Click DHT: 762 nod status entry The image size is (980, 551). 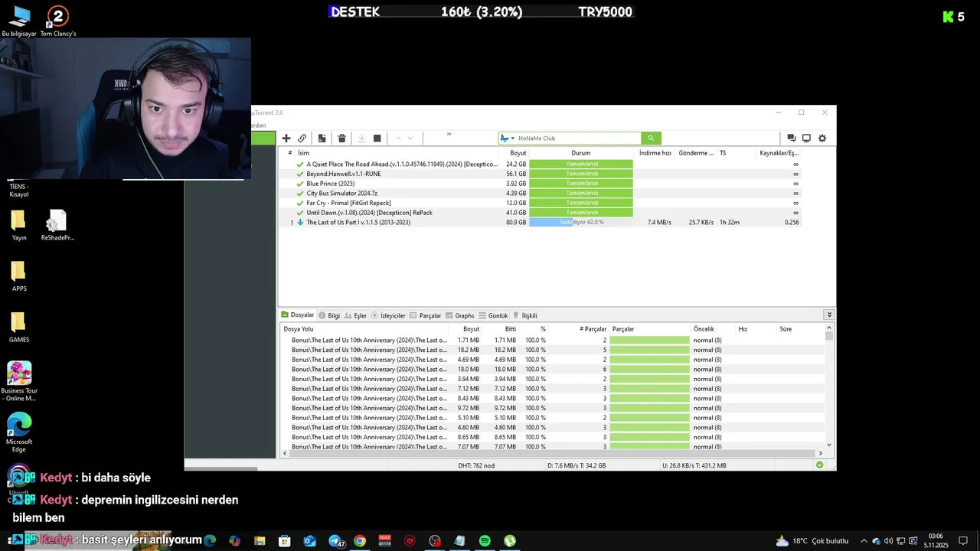[x=476, y=465]
